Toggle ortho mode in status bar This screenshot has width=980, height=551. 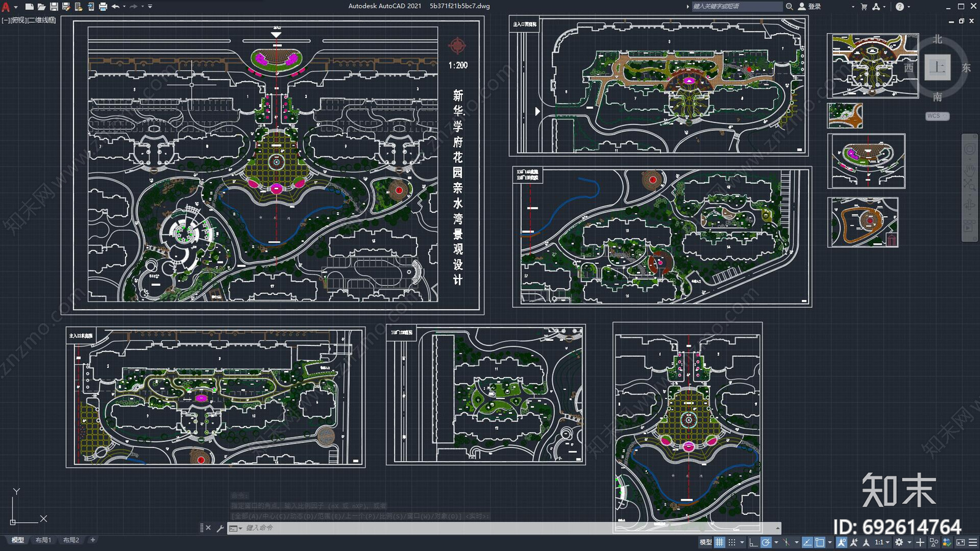(x=753, y=542)
